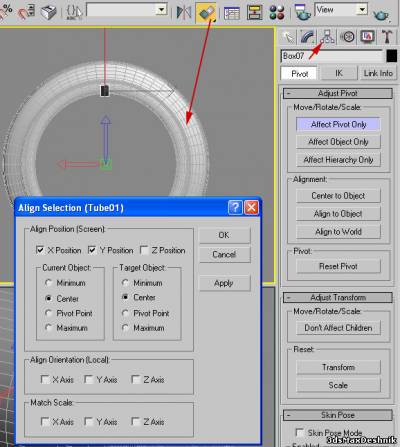This screenshot has width=400, height=447.
Task: Select Pivot Point for Target Object
Action: pos(125,313)
